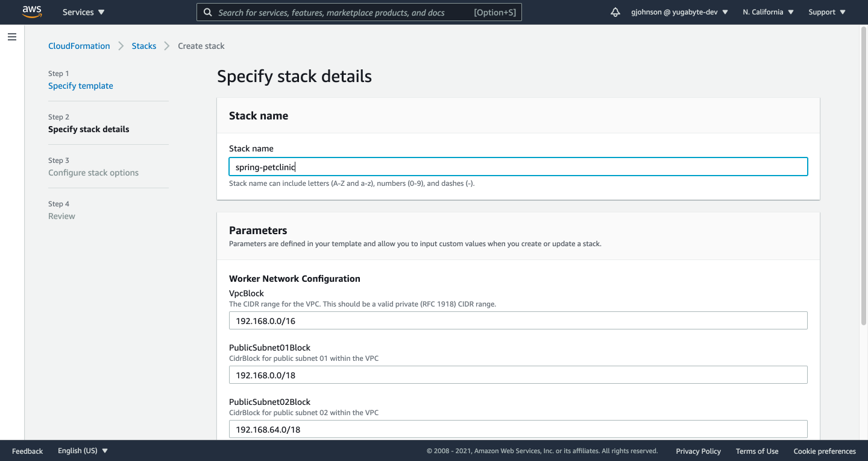
Task: Click the search magnifier icon
Action: click(x=208, y=11)
